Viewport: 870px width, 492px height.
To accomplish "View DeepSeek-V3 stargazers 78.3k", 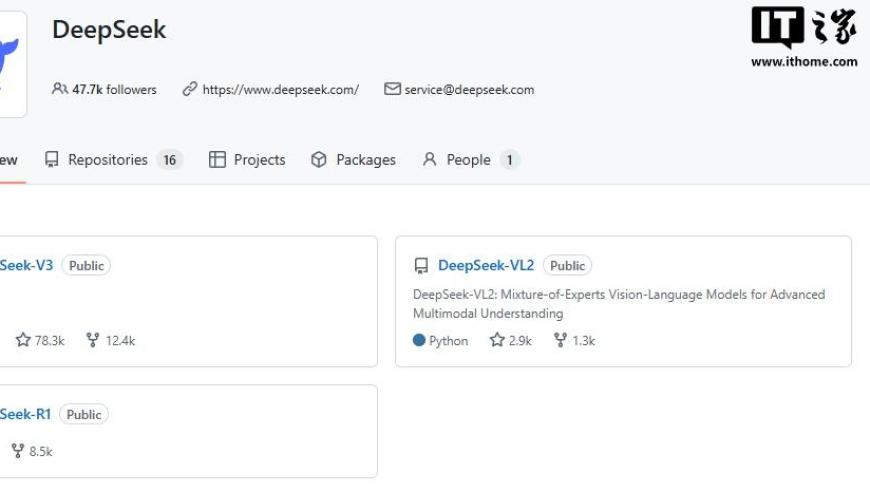I will [x=49, y=341].
